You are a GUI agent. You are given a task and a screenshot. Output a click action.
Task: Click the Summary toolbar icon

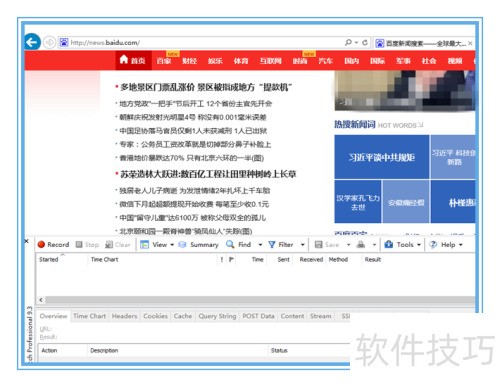(182, 245)
